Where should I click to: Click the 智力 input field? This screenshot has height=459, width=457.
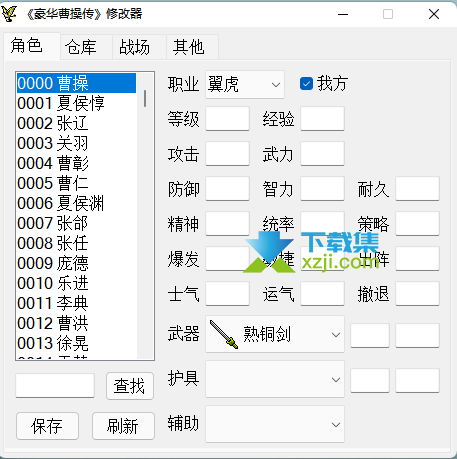point(322,189)
